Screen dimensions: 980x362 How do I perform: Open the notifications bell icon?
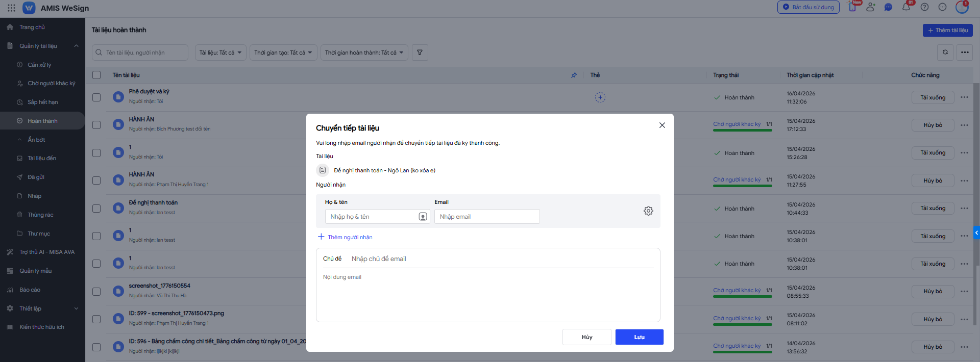(906, 7)
